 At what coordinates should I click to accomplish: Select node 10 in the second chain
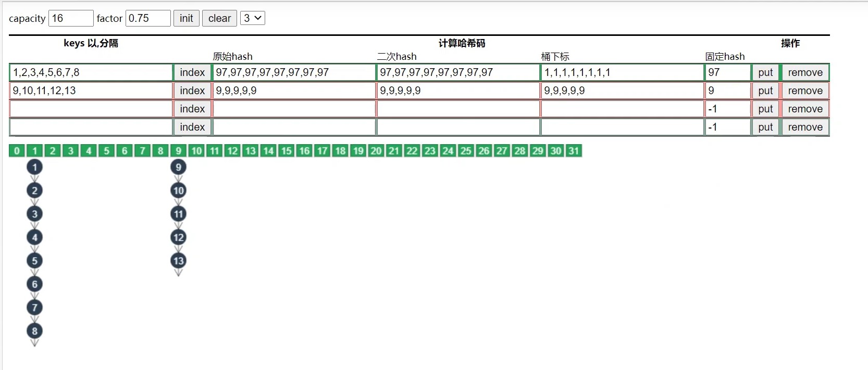(x=179, y=190)
